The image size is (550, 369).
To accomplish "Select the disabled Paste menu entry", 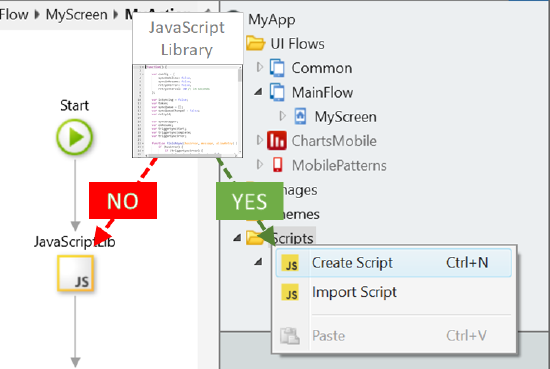I will (x=394, y=336).
